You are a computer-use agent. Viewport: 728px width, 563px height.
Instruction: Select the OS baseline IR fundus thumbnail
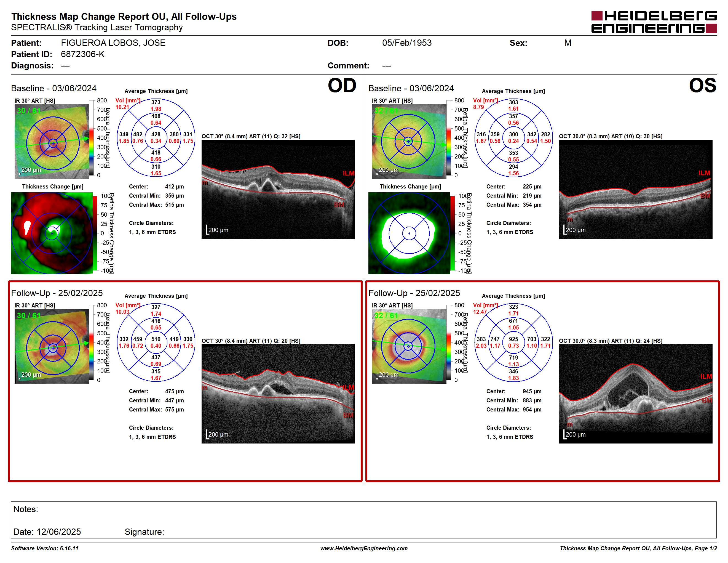pos(409,141)
